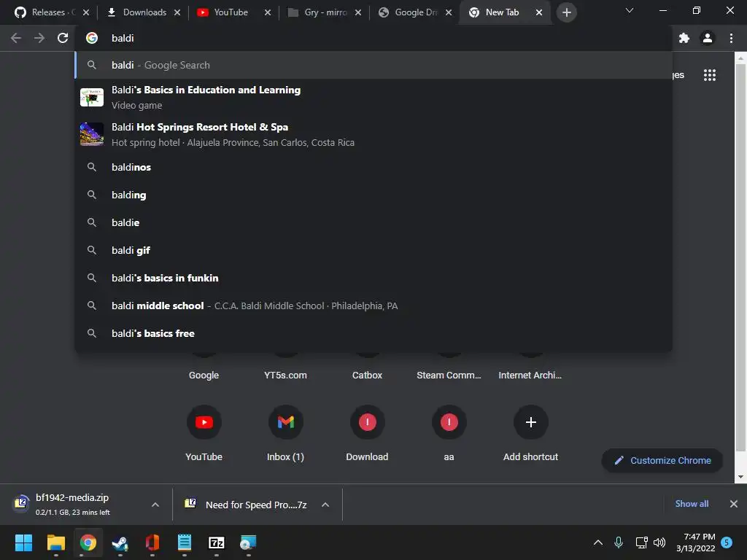Pick the baldi middle school suggestion
Screen dimensions: 747x560
click(373, 306)
